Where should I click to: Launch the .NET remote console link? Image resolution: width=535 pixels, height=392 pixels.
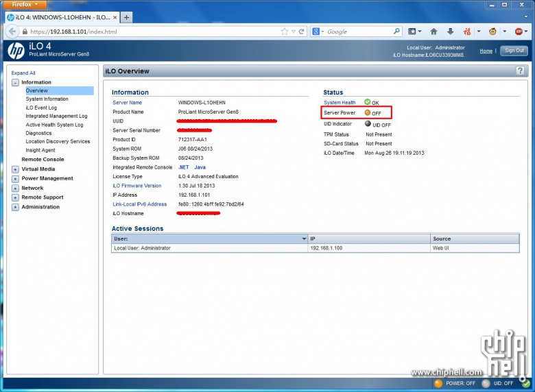[184, 167]
